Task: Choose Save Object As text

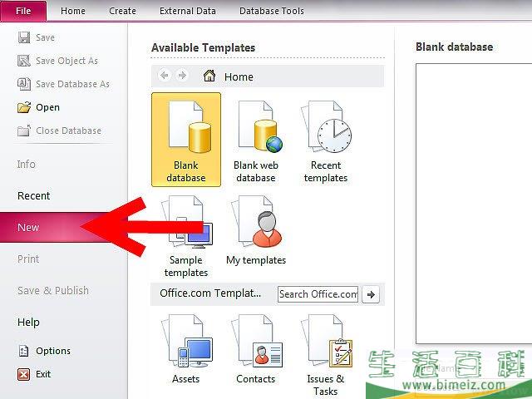Action: [x=66, y=61]
